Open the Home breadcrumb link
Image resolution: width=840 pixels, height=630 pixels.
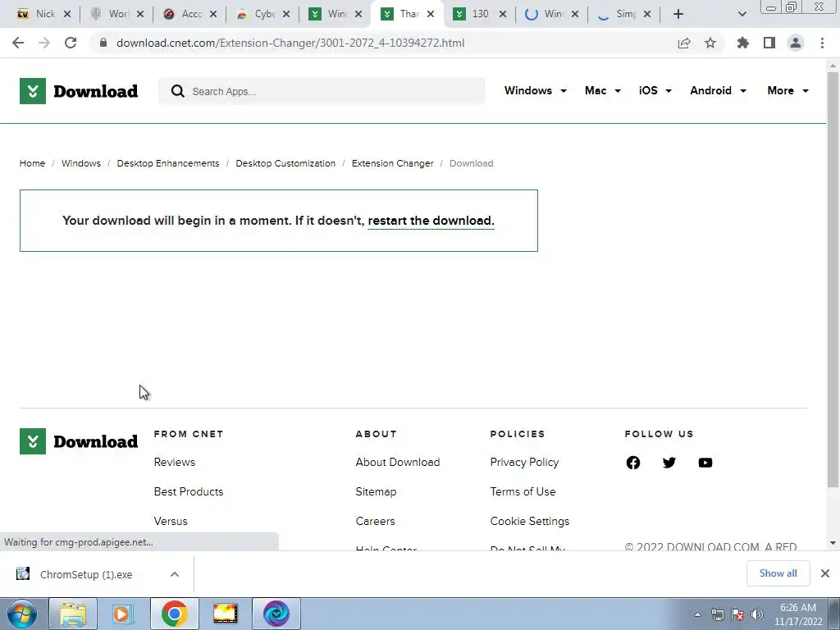click(x=32, y=163)
